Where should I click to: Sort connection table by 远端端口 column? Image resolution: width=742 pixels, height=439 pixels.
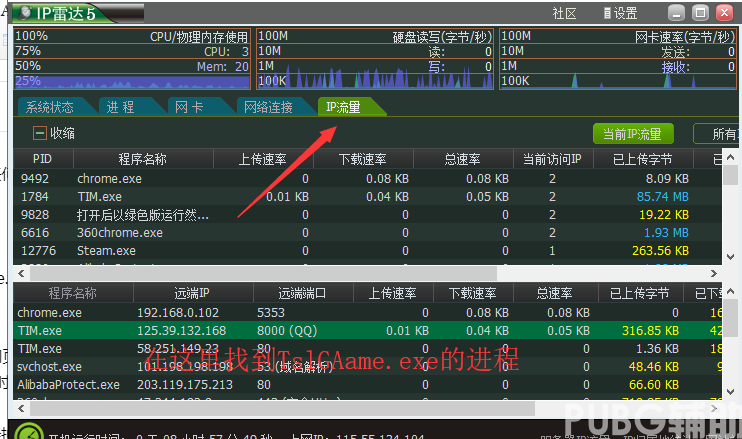[302, 293]
